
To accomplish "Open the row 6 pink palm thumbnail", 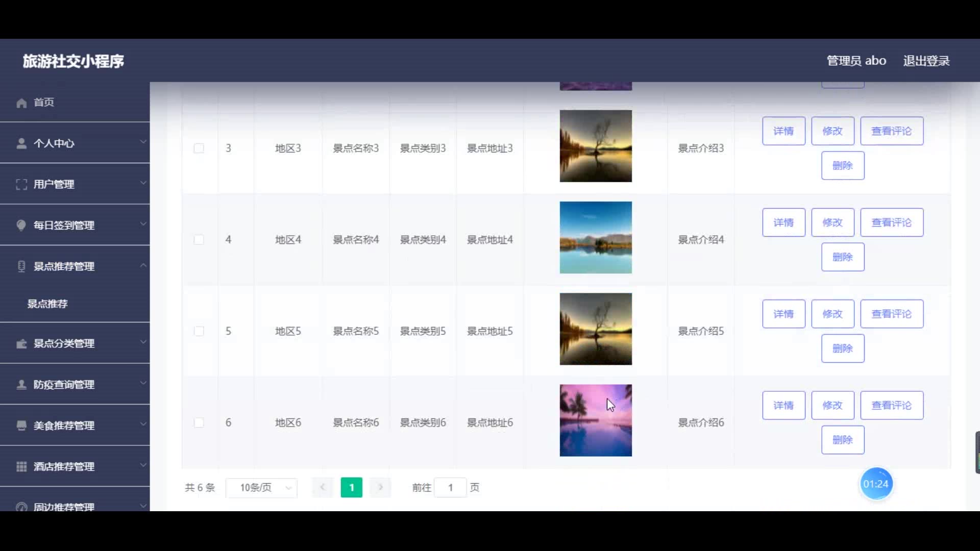I will [x=596, y=420].
